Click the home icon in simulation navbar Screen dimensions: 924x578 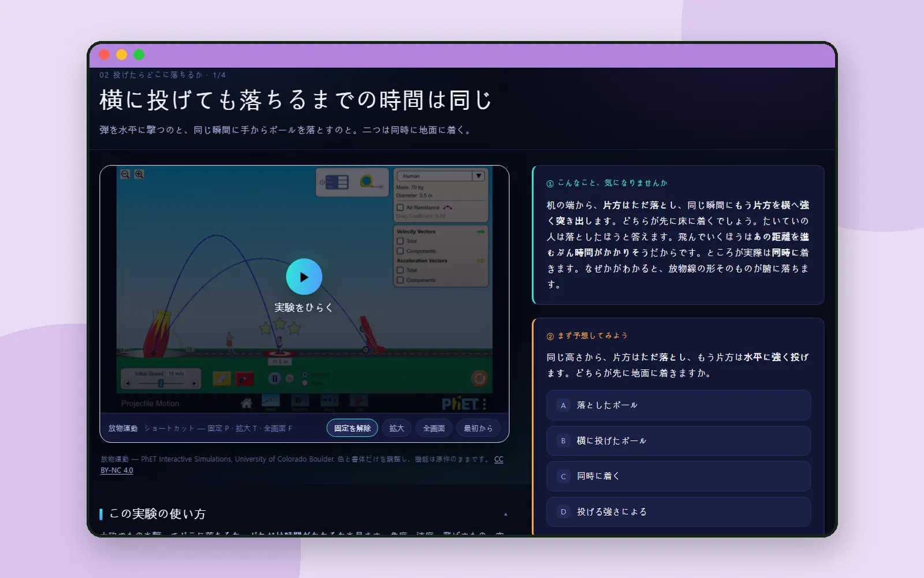247,403
